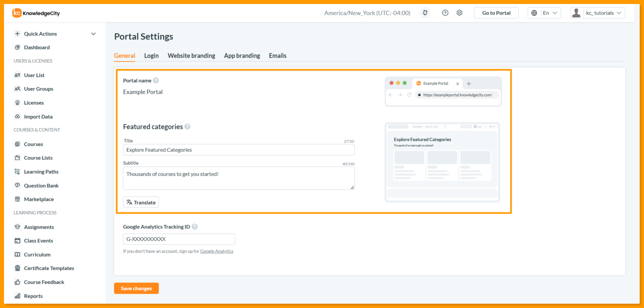This screenshot has width=644, height=308.
Task: Click the Save changes button
Action: point(136,288)
